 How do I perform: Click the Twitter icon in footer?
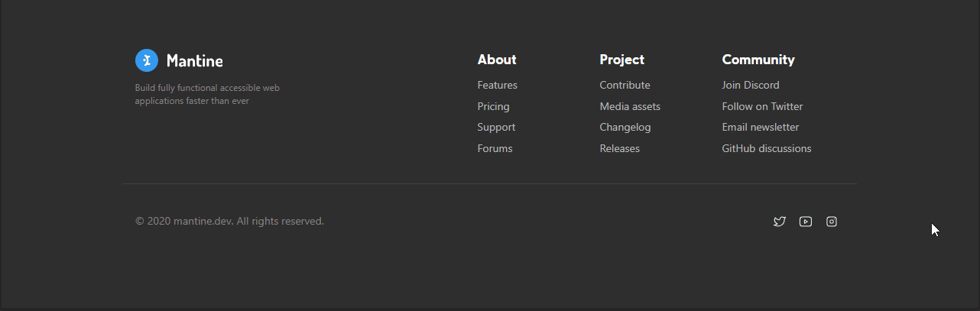point(780,222)
